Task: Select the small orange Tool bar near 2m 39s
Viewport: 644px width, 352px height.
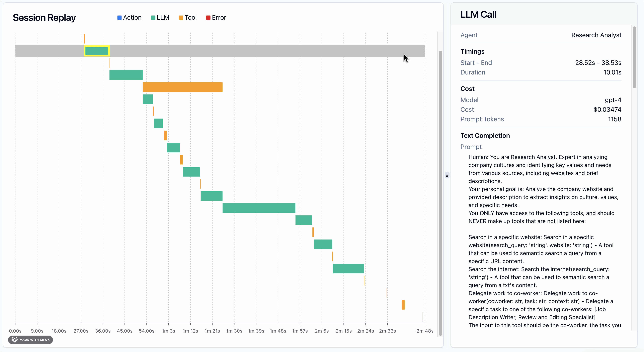Action: [403, 305]
